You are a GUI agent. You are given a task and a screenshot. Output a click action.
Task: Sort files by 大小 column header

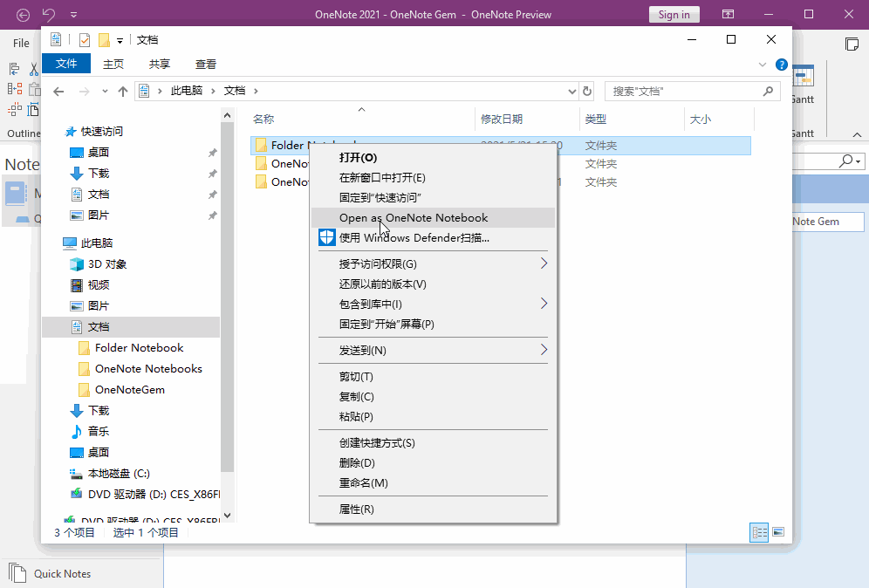click(x=719, y=120)
